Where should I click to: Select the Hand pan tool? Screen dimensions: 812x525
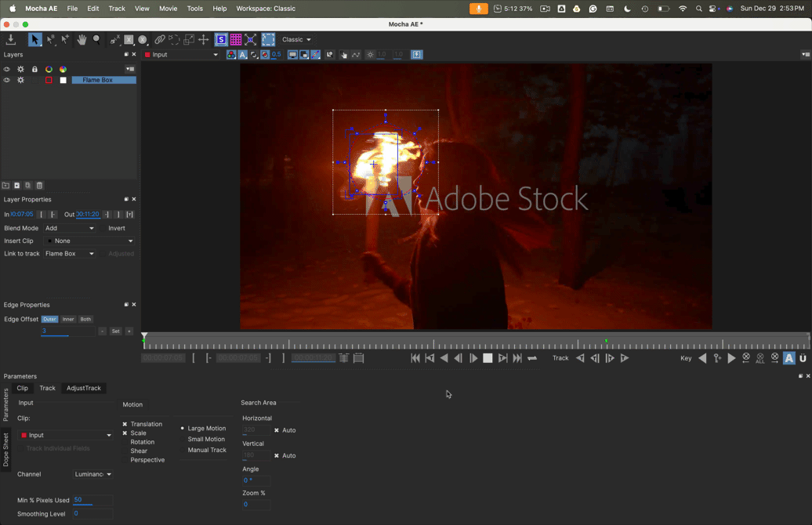(x=82, y=39)
